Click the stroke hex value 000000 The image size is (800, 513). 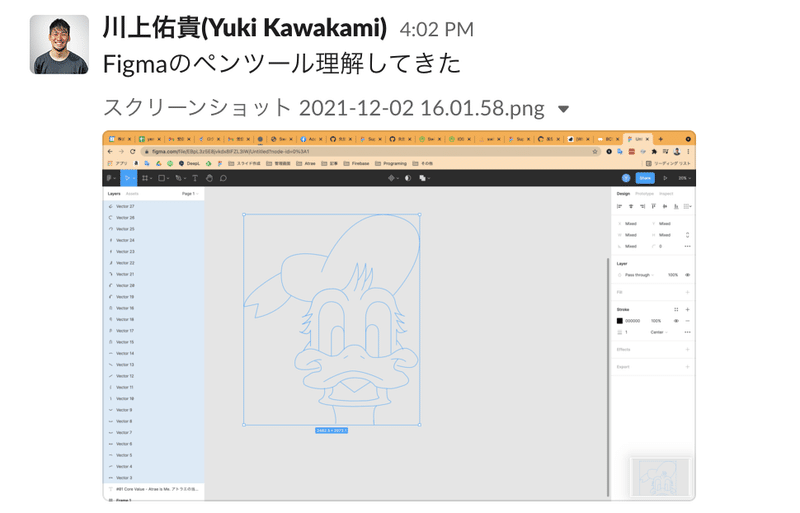(x=633, y=321)
